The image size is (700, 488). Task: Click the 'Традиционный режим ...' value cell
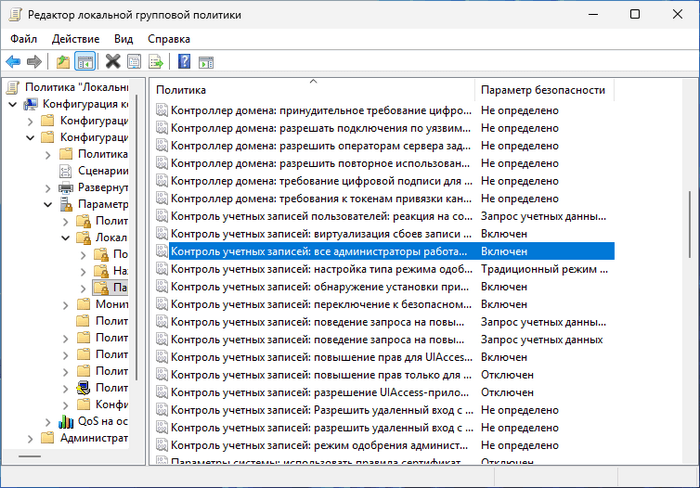(x=544, y=269)
